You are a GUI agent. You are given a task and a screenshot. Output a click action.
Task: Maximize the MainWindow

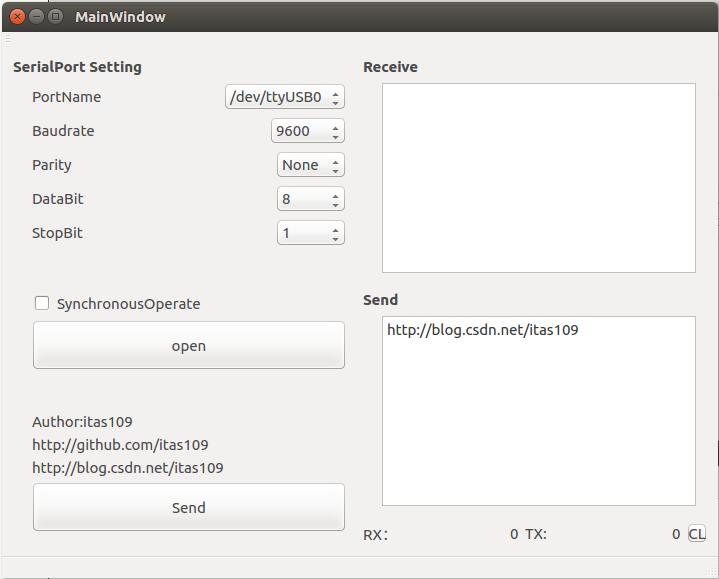click(x=55, y=17)
